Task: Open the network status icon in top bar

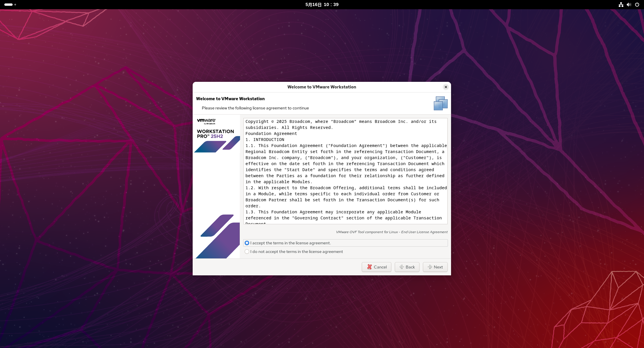Action: (621, 5)
